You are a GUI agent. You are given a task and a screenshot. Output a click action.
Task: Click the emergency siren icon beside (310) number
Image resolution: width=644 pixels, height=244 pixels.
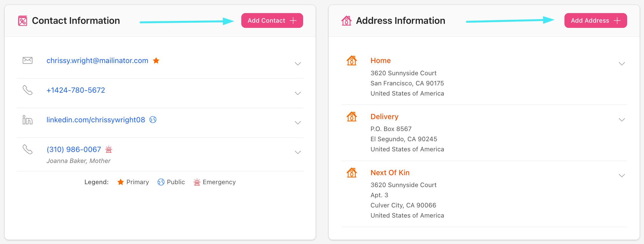(109, 149)
